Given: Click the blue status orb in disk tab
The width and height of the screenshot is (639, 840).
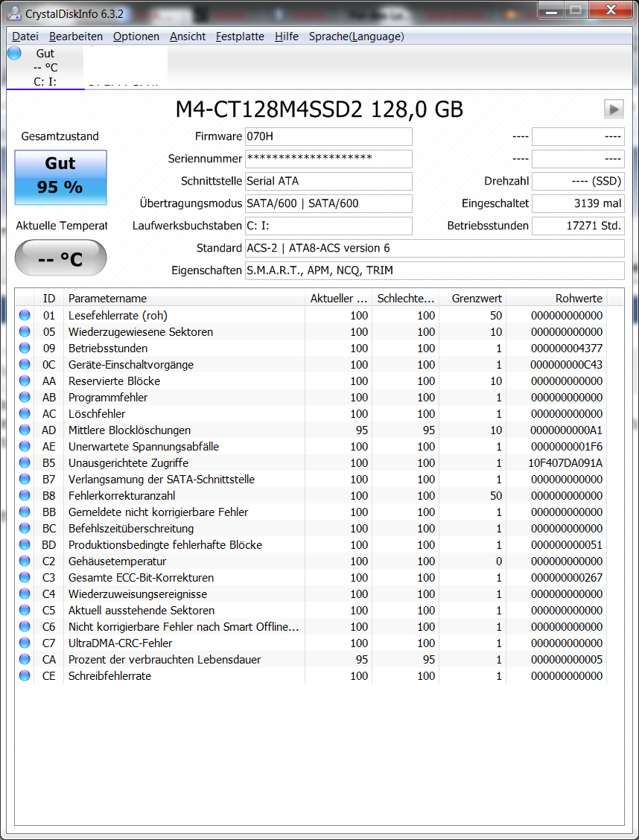Looking at the screenshot, I should pos(14,53).
